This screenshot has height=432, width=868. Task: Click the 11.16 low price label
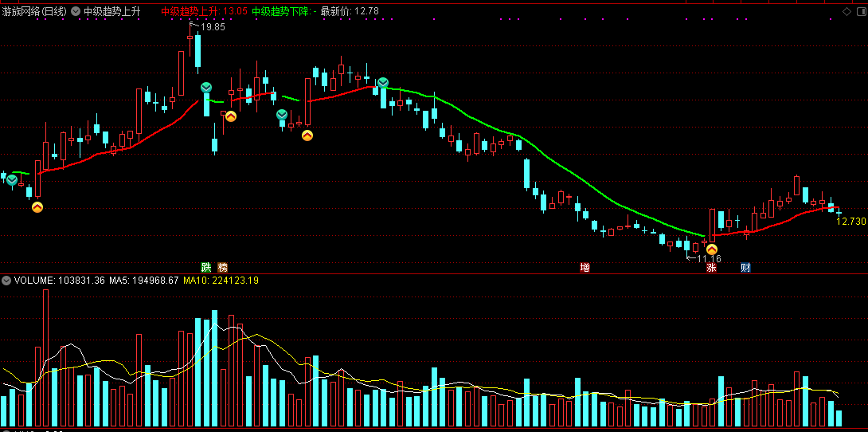[x=709, y=259]
